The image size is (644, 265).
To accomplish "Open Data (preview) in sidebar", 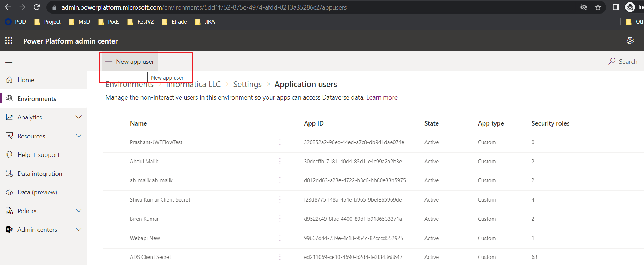I will (44, 192).
